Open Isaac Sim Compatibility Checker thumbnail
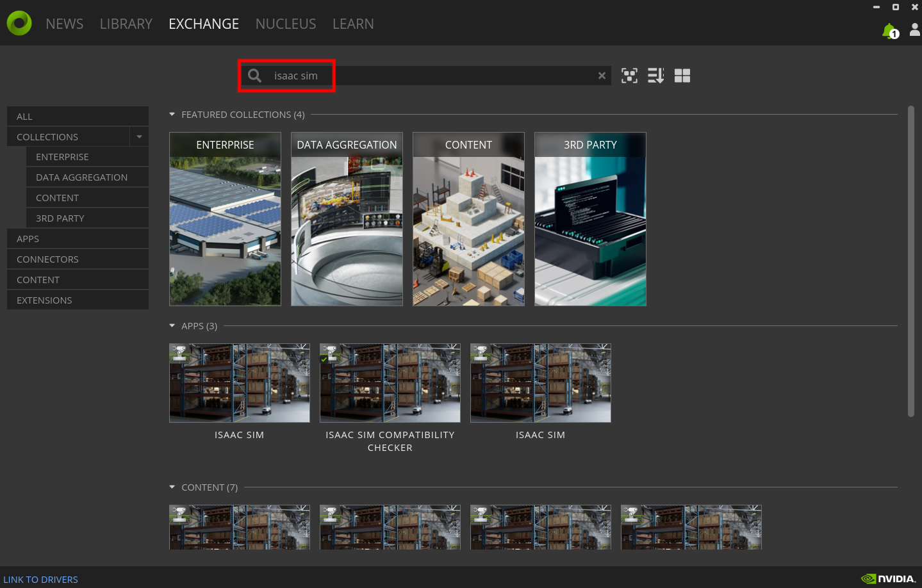Image resolution: width=922 pixels, height=588 pixels. click(x=390, y=383)
